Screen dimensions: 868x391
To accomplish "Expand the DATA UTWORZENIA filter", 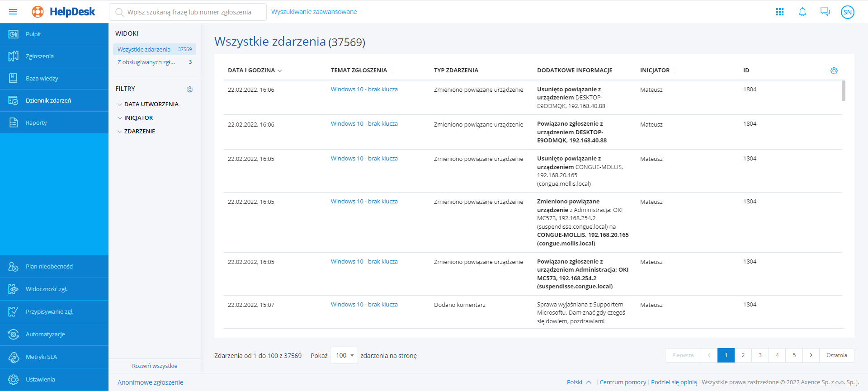I will [x=151, y=104].
